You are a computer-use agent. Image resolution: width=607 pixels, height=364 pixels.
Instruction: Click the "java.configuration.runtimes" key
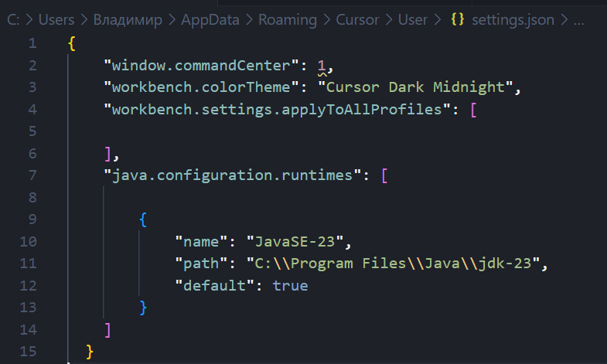[x=233, y=175]
